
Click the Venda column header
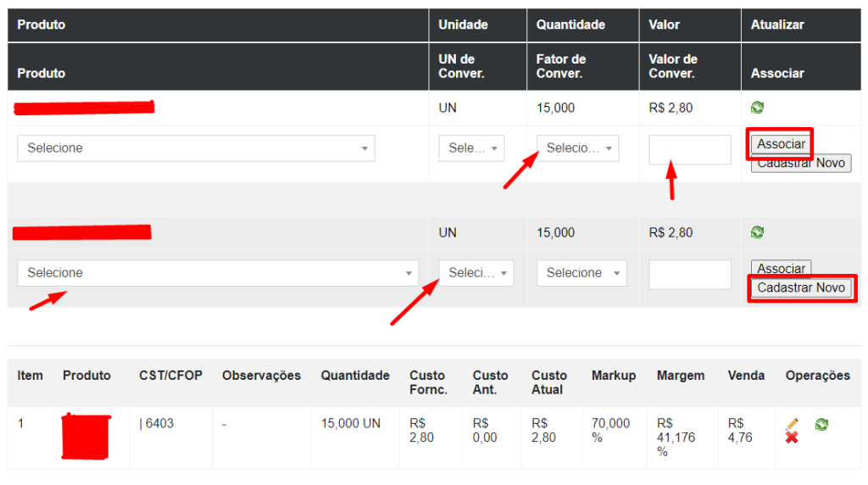coord(746,376)
